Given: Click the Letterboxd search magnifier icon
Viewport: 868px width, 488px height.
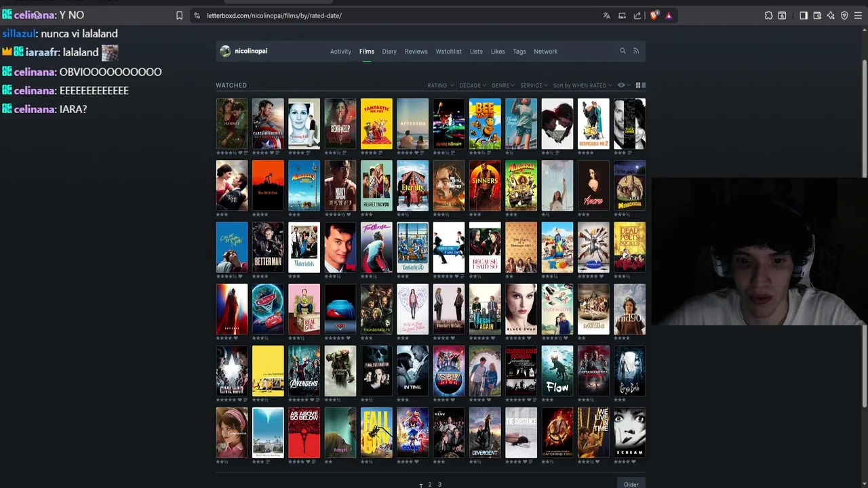Looking at the screenshot, I should click(623, 51).
